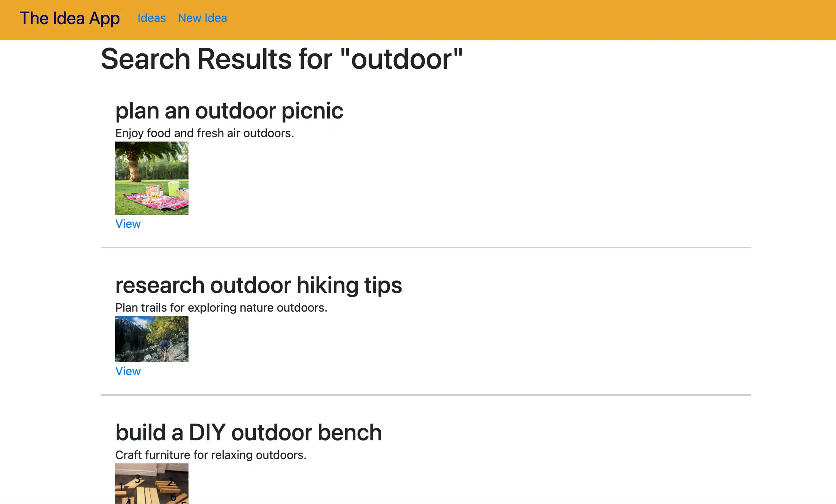Screen dimensions: 836x504
Task: Click View under "plan an outdoor picnic"
Action: [x=128, y=224]
